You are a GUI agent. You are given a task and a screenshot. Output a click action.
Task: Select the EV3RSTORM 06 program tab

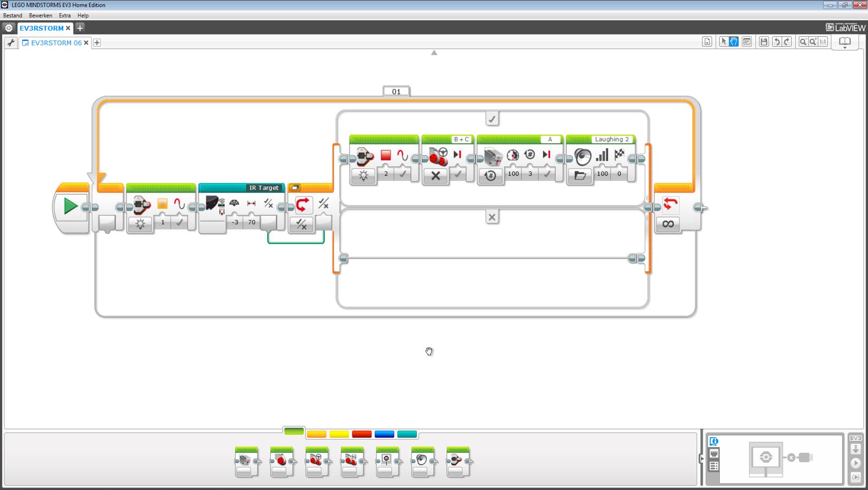point(57,43)
